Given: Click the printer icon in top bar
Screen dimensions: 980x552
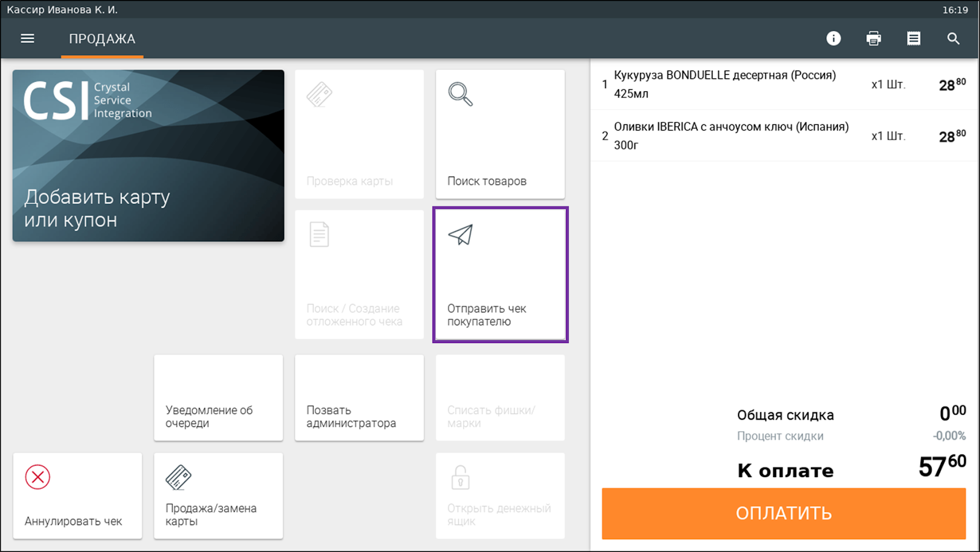Looking at the screenshot, I should coord(874,39).
